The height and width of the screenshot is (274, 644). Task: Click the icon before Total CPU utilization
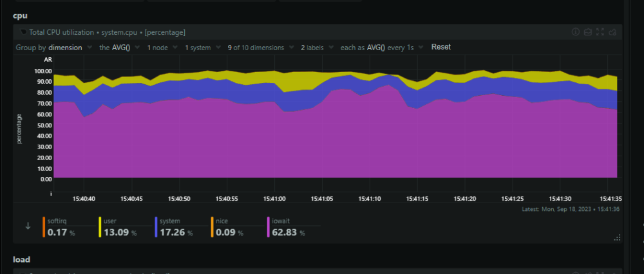(x=24, y=32)
